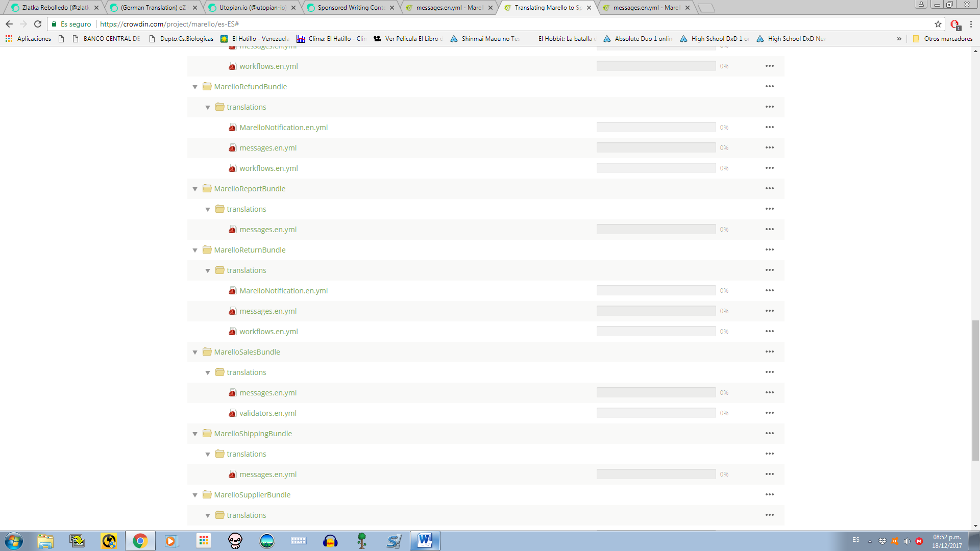Image resolution: width=980 pixels, height=551 pixels.
Task: Open the Windows Start menu
Action: [x=14, y=541]
